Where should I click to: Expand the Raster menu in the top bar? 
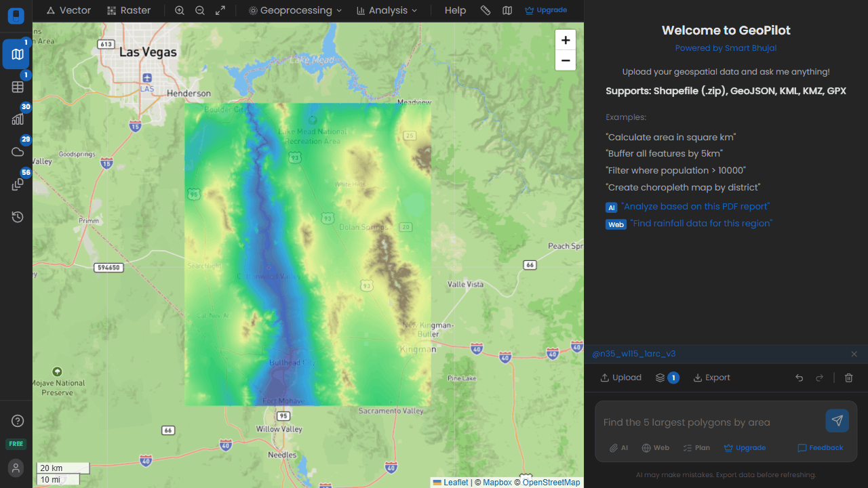click(128, 10)
